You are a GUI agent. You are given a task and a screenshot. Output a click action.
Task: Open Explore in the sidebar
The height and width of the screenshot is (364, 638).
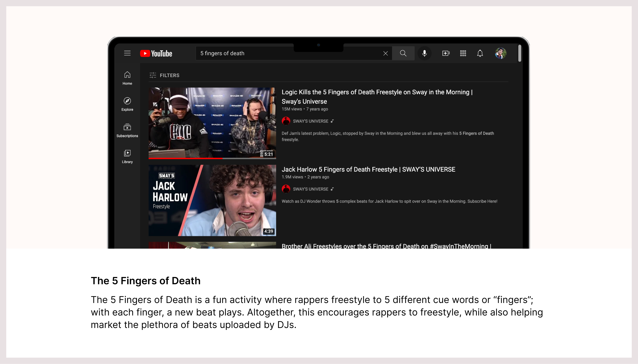tap(127, 104)
